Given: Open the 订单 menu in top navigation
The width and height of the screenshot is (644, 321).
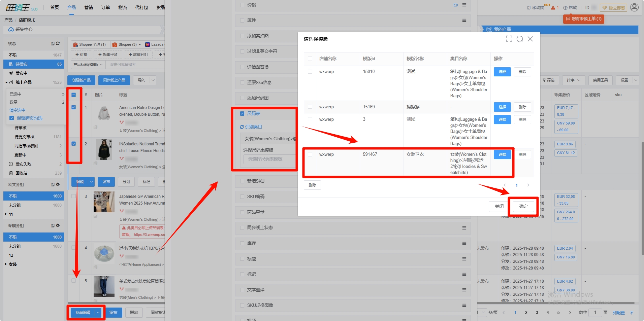Looking at the screenshot, I should coord(105,7).
